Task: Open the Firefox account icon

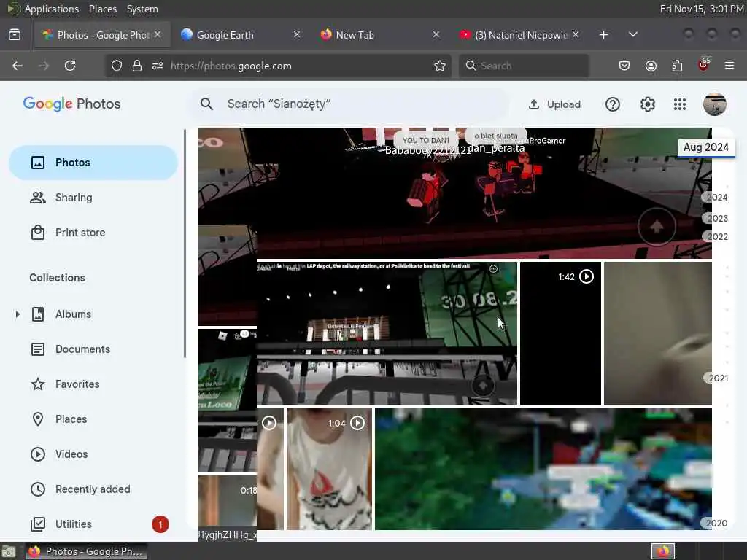Action: [x=651, y=66]
